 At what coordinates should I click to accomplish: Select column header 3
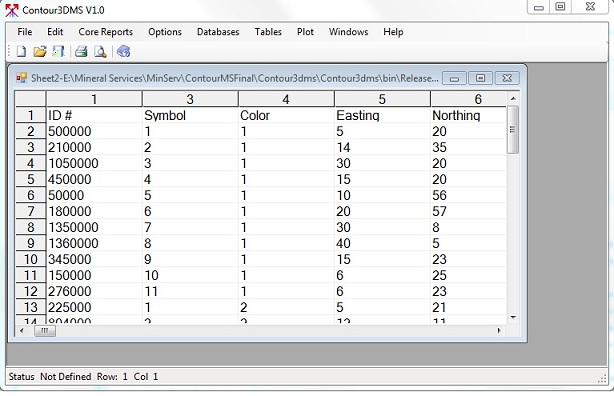[x=190, y=99]
